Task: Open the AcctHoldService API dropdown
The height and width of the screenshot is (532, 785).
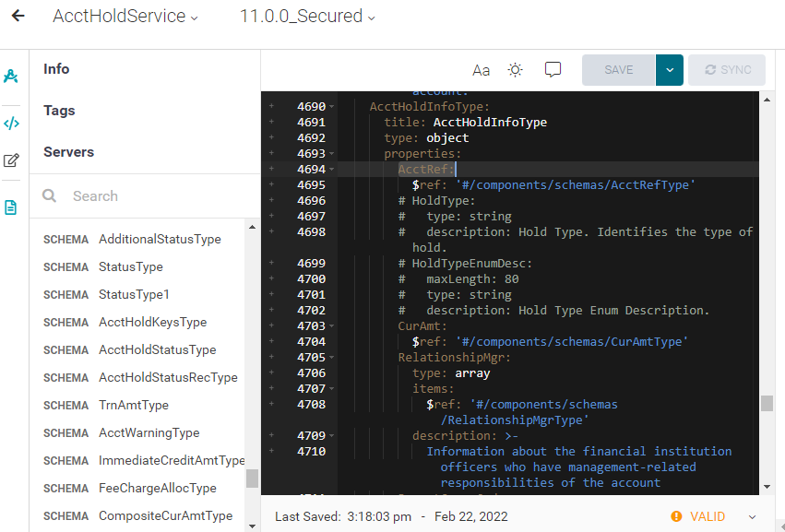Action: (x=125, y=16)
